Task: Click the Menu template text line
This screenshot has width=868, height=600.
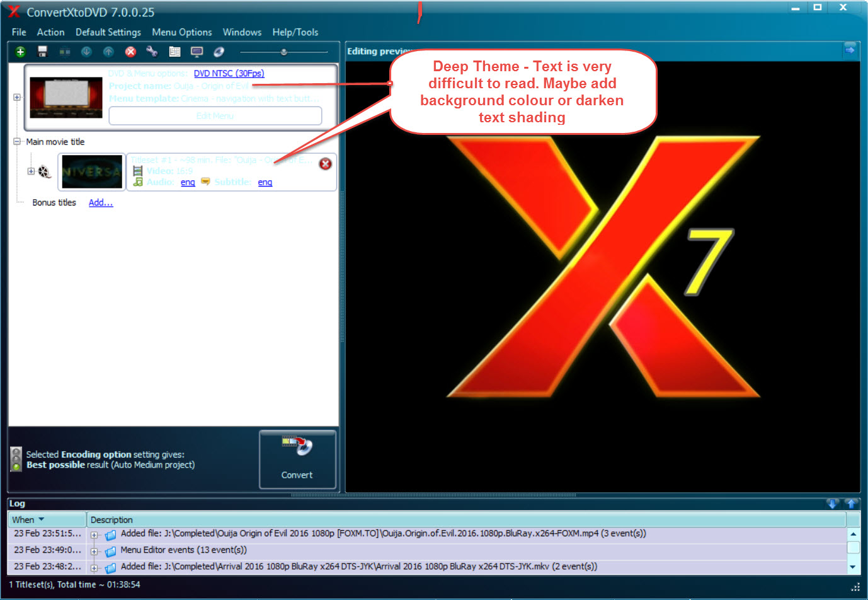Action: pos(214,98)
